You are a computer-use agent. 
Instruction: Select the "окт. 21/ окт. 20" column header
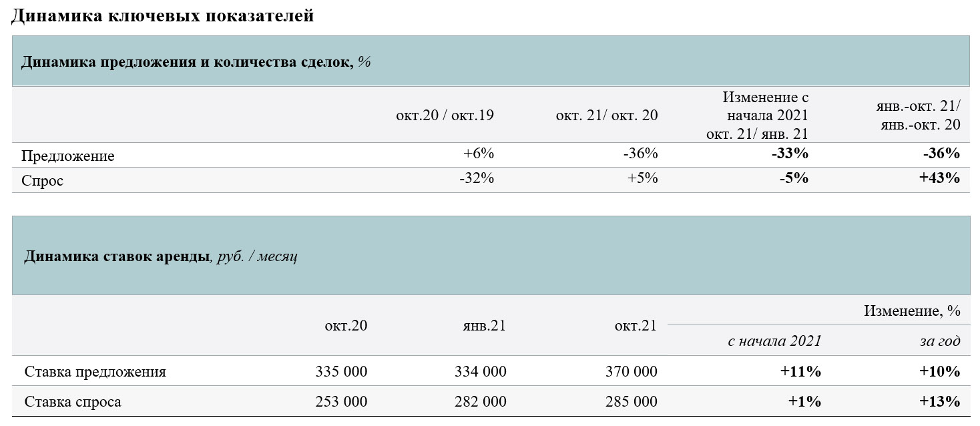607,115
